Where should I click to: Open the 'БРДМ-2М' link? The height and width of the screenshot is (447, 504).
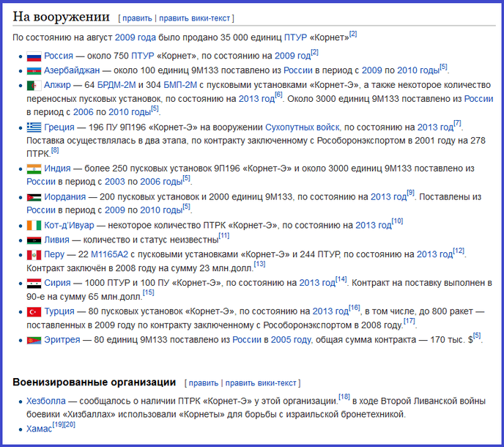click(x=116, y=85)
